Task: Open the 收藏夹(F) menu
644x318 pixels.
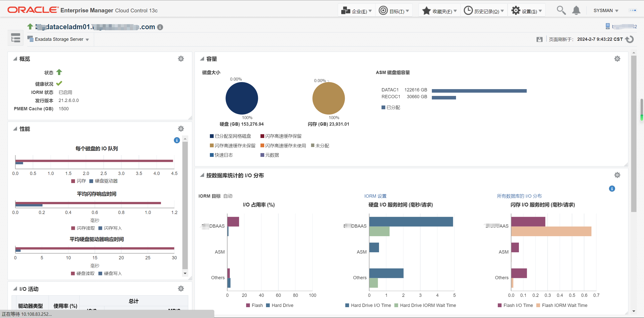Action: click(x=439, y=11)
